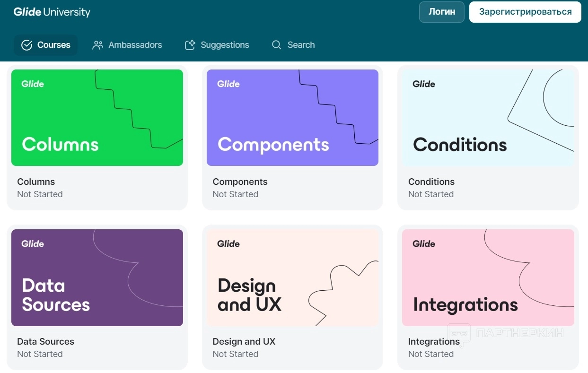The width and height of the screenshot is (588, 373).
Task: Open the Data Sources course thumbnail
Action: [97, 278]
